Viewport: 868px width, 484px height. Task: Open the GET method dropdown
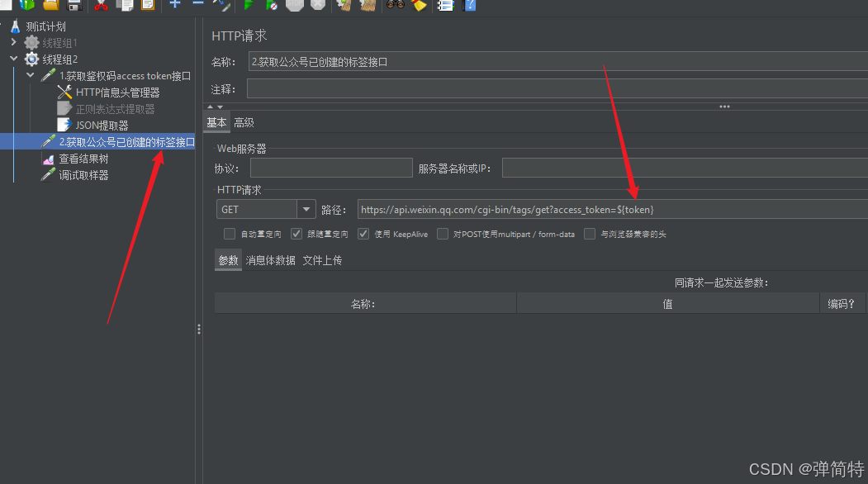306,209
